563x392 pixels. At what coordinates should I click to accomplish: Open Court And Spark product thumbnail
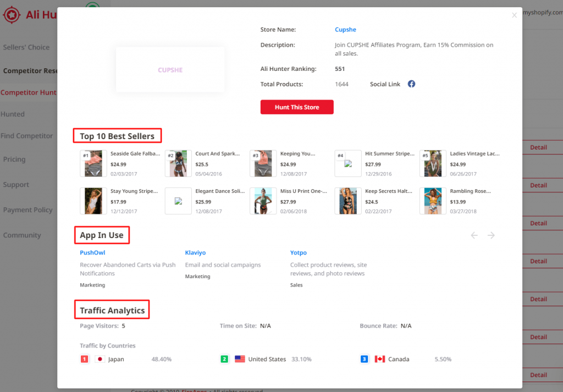(x=179, y=164)
